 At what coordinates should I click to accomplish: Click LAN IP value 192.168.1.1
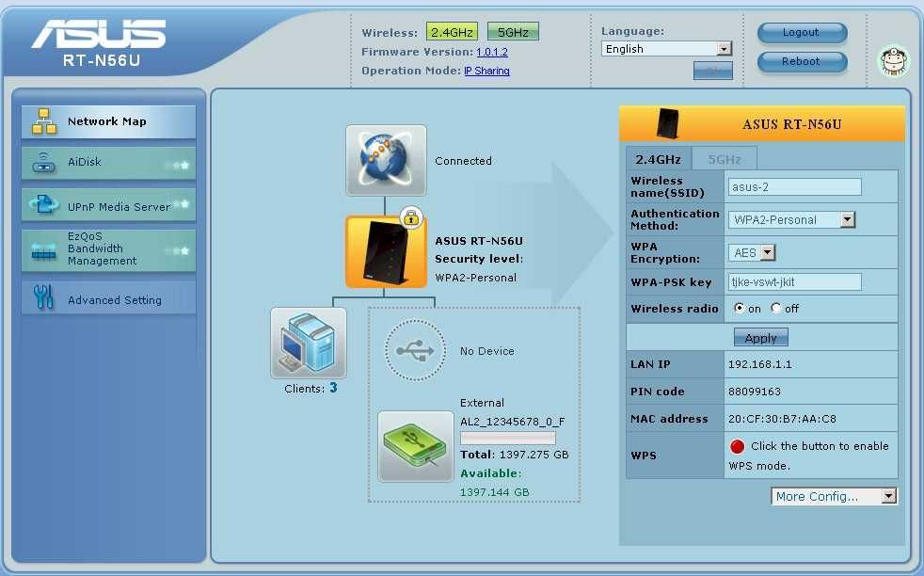[x=759, y=364]
